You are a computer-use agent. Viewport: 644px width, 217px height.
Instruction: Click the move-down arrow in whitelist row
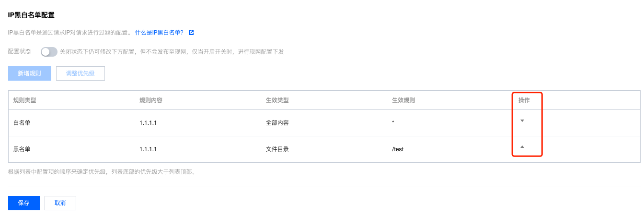(x=522, y=121)
